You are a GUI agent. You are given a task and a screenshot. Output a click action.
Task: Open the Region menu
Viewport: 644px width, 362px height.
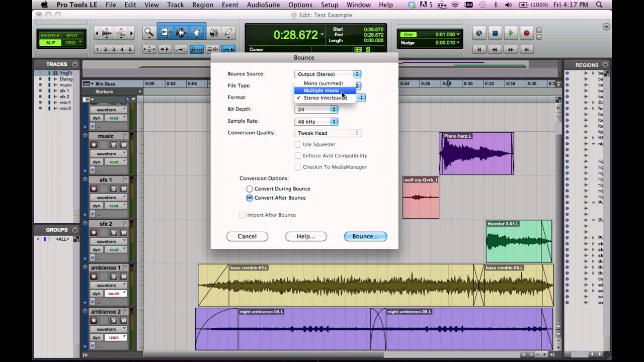pos(203,5)
